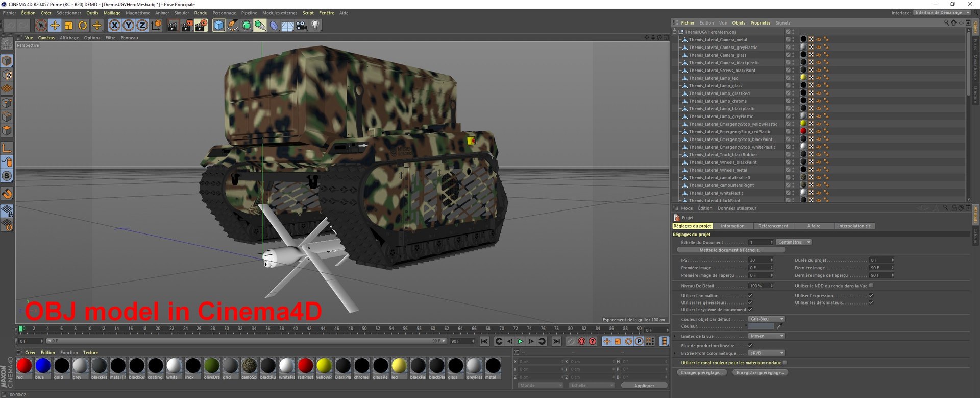This screenshot has width=980, height=398.
Task: Add a camera object
Action: [x=302, y=25]
